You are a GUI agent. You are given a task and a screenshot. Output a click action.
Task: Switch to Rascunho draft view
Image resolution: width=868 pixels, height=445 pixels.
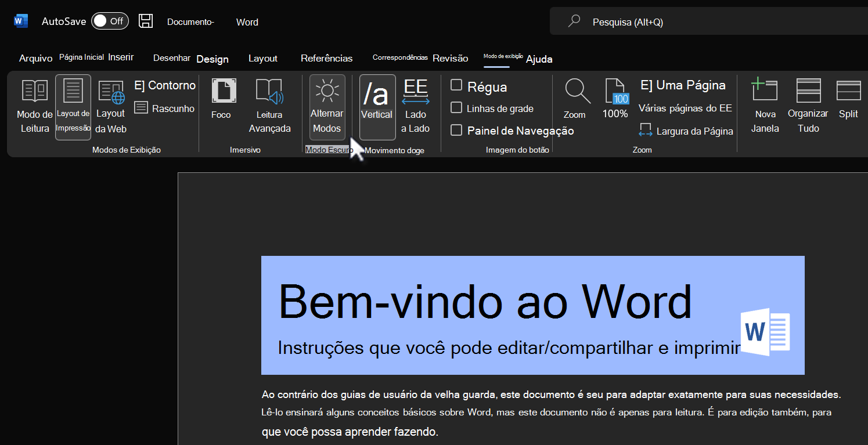tap(164, 108)
